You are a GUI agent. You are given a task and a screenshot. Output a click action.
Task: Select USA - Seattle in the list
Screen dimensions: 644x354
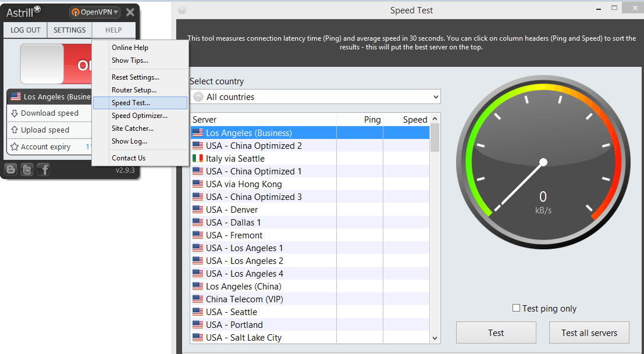pyautogui.click(x=311, y=312)
